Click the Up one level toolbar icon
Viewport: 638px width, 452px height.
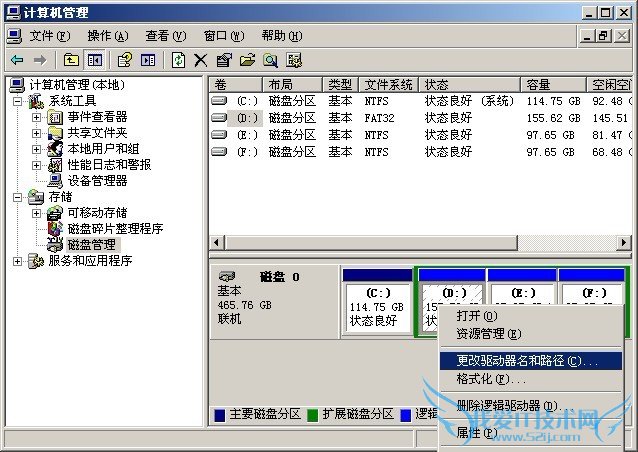(x=71, y=60)
